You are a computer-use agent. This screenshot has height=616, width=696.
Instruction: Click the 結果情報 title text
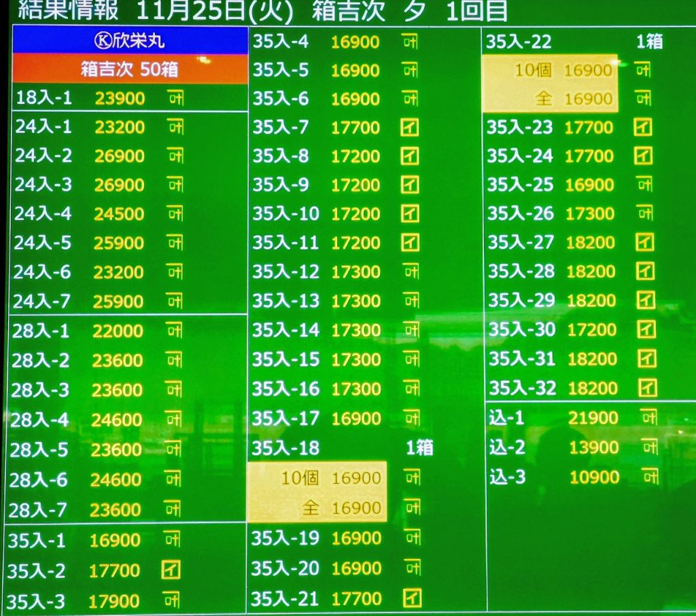(x=67, y=10)
